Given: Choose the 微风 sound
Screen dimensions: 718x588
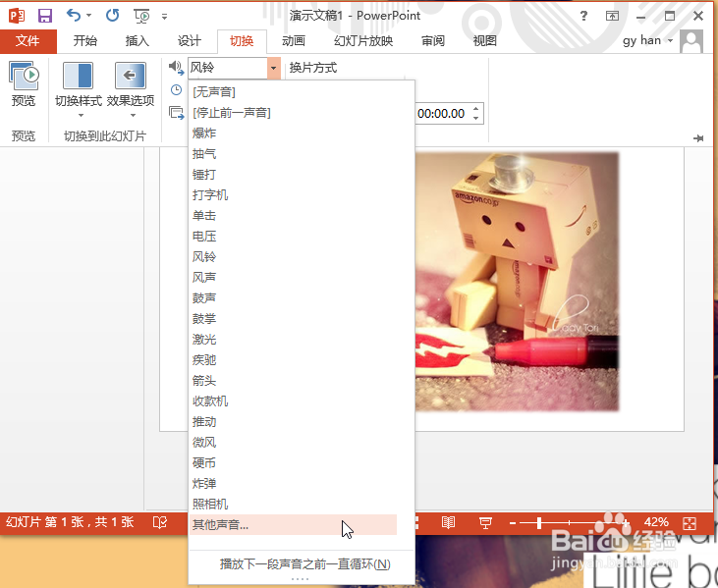Looking at the screenshot, I should 293,442.
